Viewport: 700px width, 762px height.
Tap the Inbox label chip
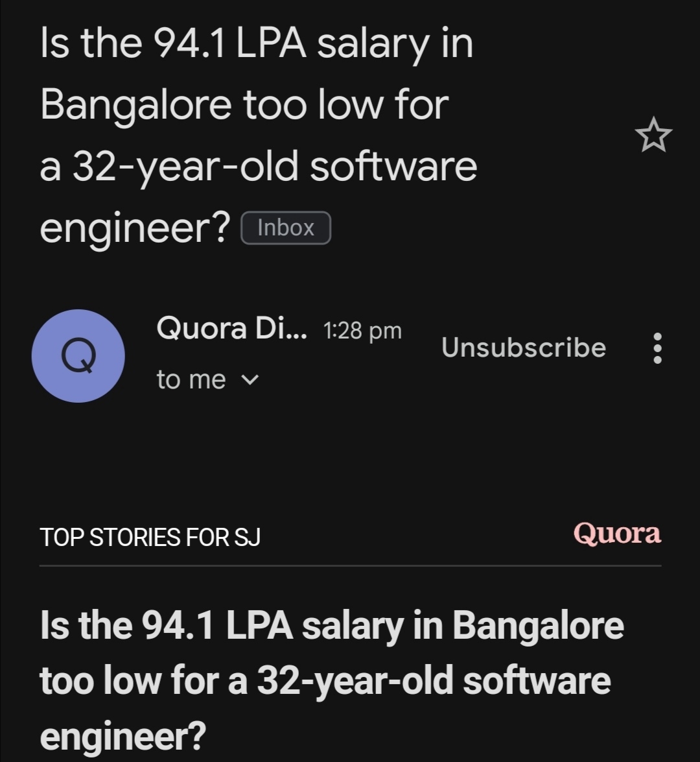[285, 228]
